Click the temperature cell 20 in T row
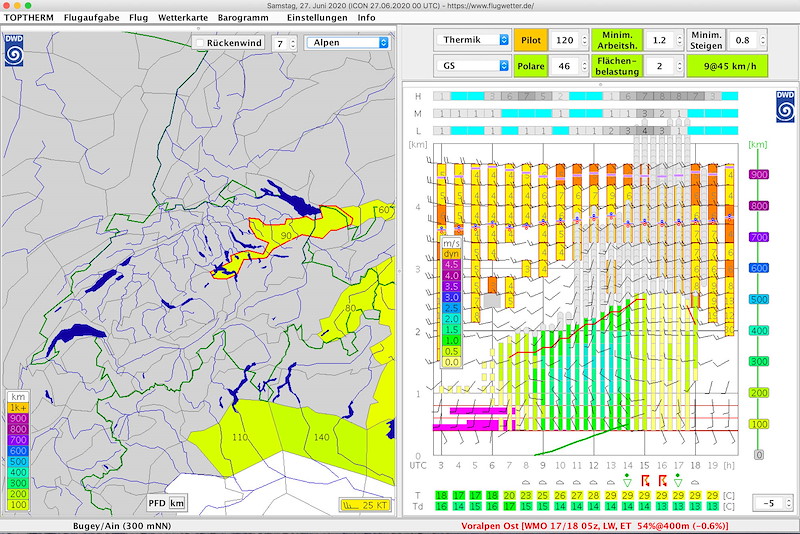This screenshot has width=800, height=534. 509,495
